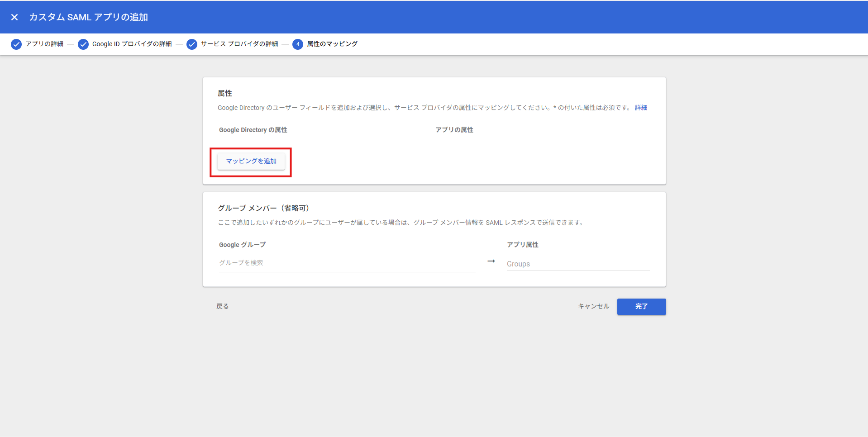Image resolution: width=868 pixels, height=437 pixels.
Task: Click the カスタム SAML アプリの追加 title
Action: click(89, 17)
